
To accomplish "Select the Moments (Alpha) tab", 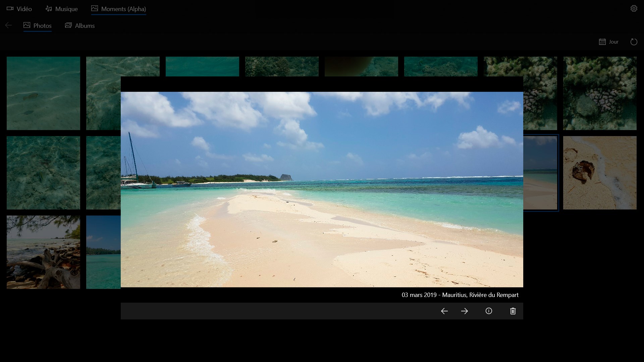I will point(118,9).
